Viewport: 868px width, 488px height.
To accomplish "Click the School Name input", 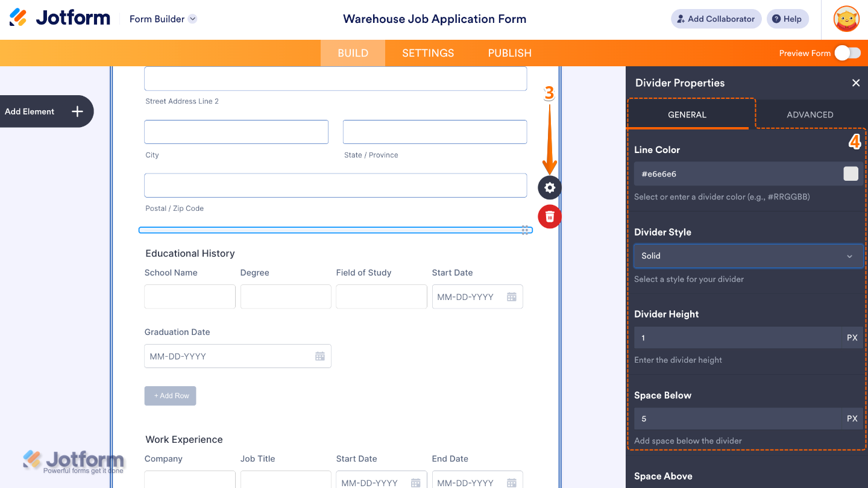I will pos(190,296).
